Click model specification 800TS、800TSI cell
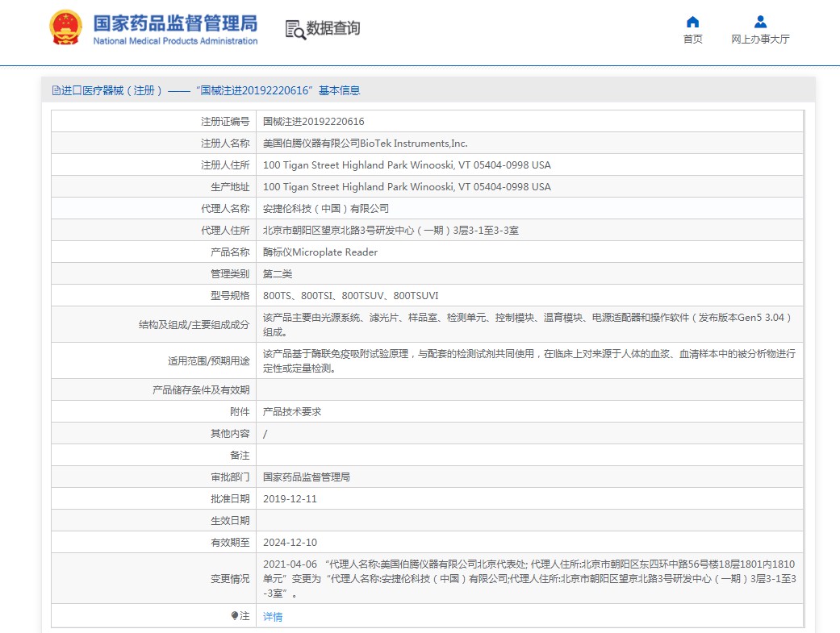 351,296
